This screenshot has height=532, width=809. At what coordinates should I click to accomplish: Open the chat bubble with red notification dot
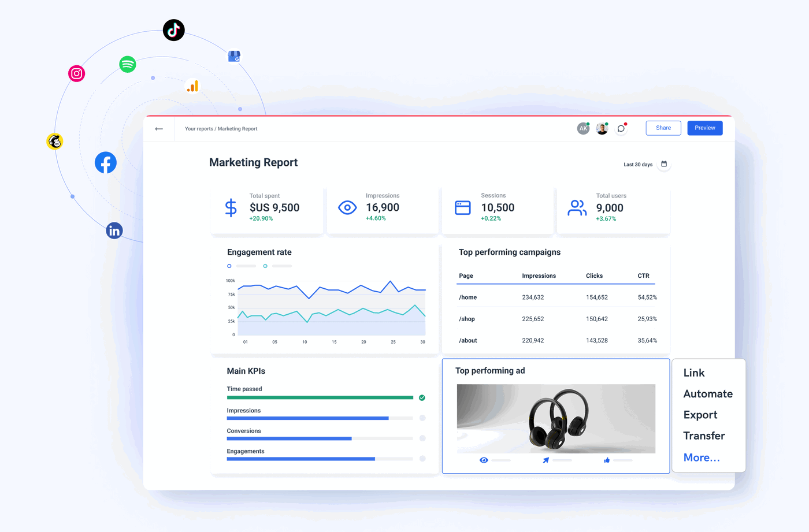(621, 128)
